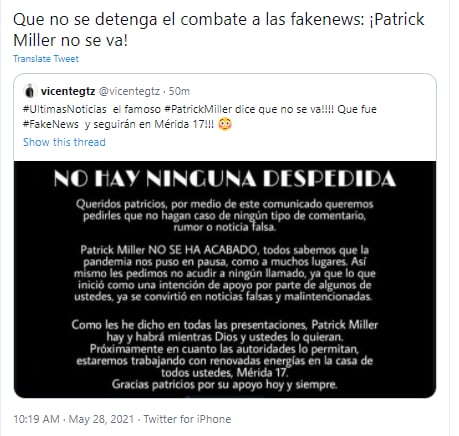Viewport: 459px width, 436px height.
Task: Click Show this thread
Action: [x=64, y=142]
